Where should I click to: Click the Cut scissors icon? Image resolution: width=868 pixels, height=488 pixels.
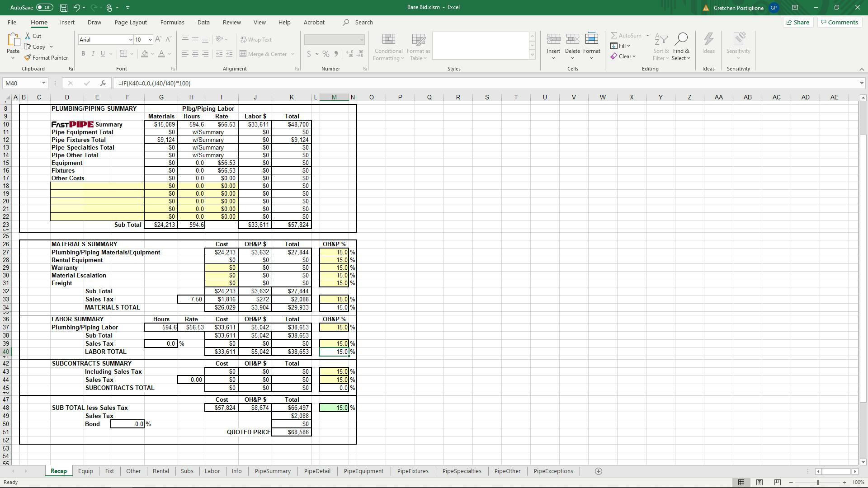[28, 36]
